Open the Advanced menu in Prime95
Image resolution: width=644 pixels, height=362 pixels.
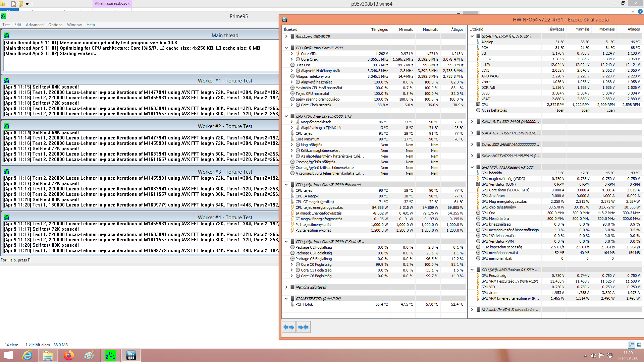35,25
